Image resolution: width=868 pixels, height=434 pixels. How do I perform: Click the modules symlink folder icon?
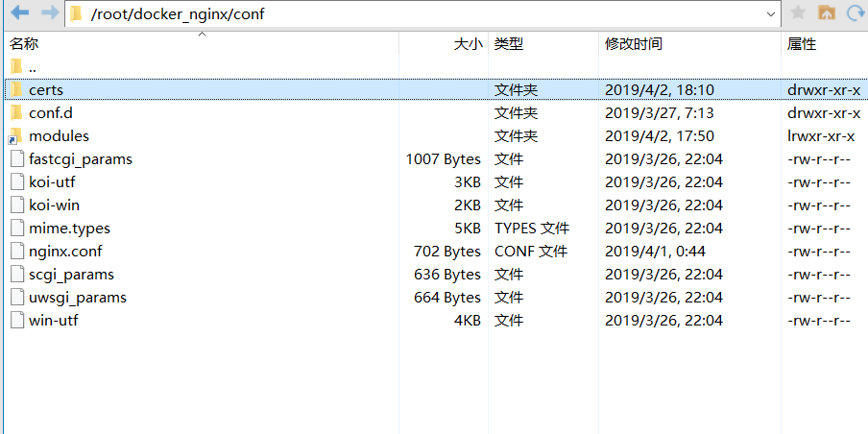click(16, 136)
